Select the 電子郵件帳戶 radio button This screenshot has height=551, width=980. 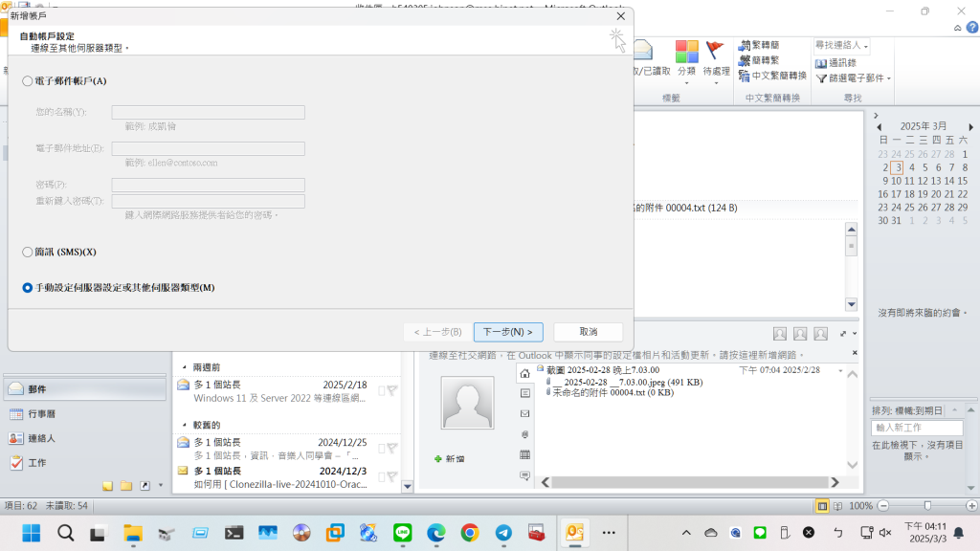(x=28, y=81)
